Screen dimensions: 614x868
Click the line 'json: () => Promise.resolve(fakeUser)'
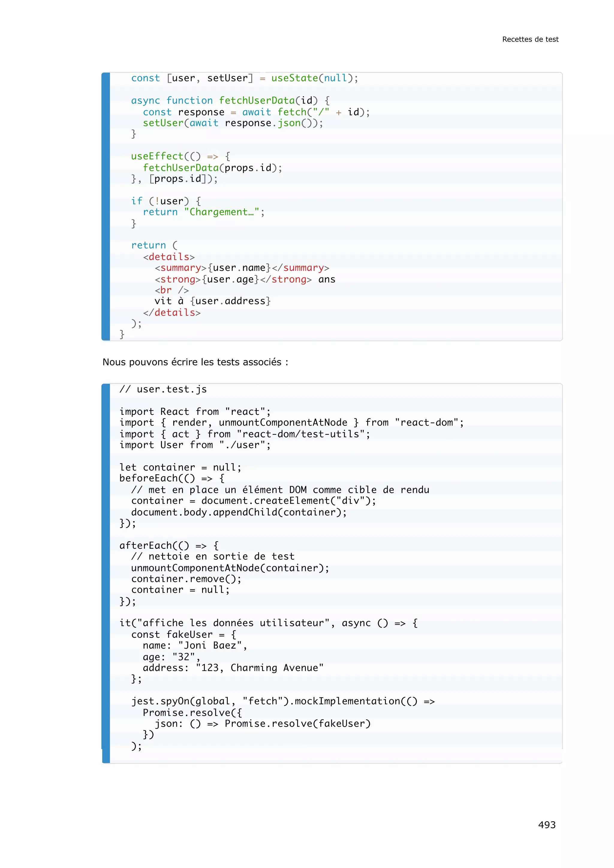click(263, 724)
